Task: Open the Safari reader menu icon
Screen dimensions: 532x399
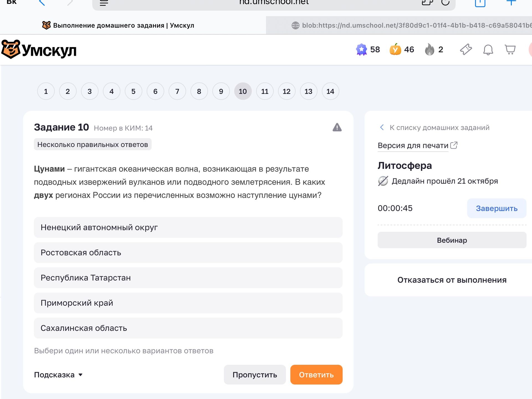Action: tap(104, 3)
